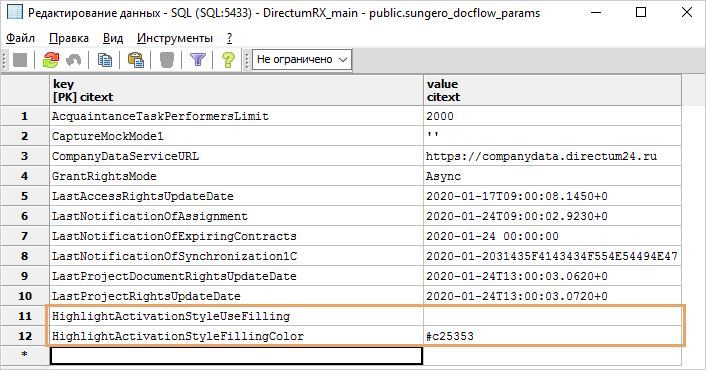
Task: Click the empty new-row key cell
Action: pyautogui.click(x=236, y=356)
